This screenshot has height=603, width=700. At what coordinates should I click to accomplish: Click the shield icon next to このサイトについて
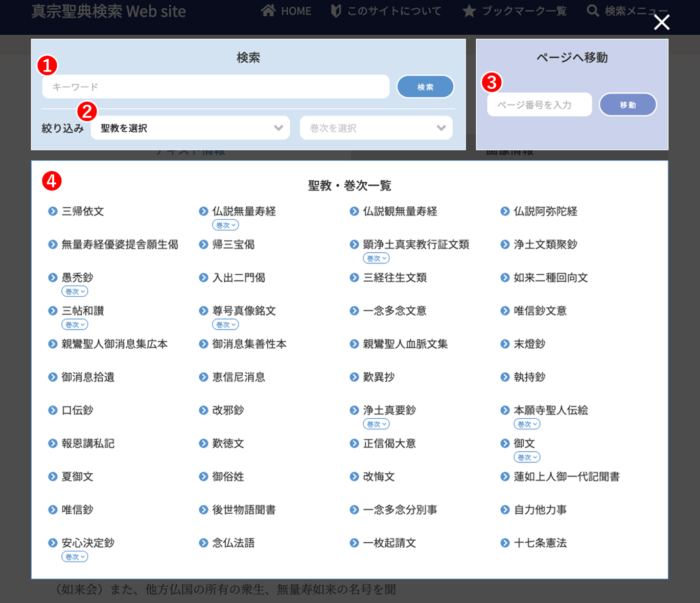[x=336, y=11]
